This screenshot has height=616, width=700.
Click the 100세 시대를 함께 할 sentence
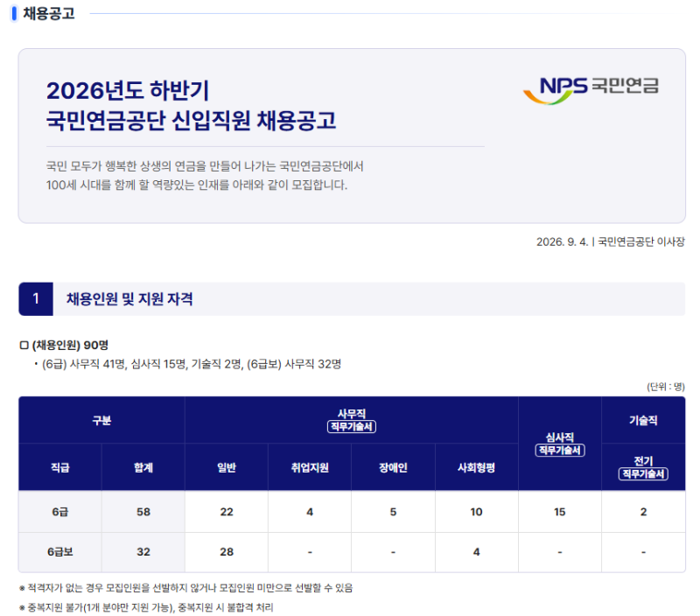point(196,185)
